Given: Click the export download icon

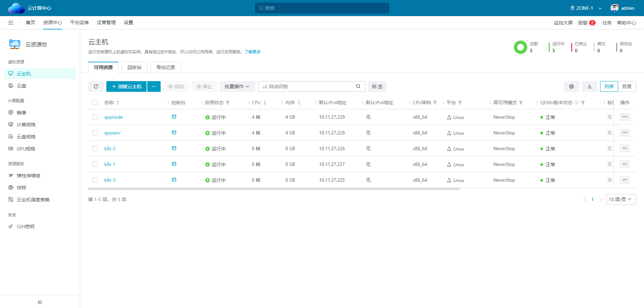Looking at the screenshot, I should pos(590,86).
